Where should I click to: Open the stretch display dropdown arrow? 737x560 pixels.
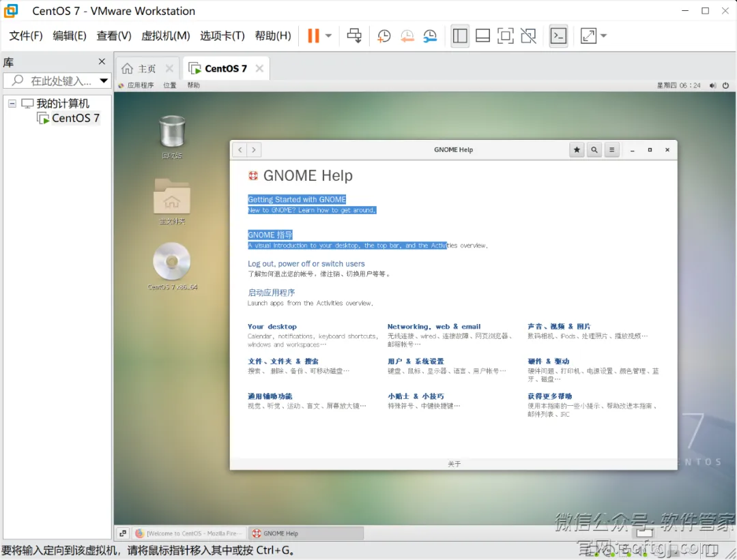pyautogui.click(x=604, y=35)
